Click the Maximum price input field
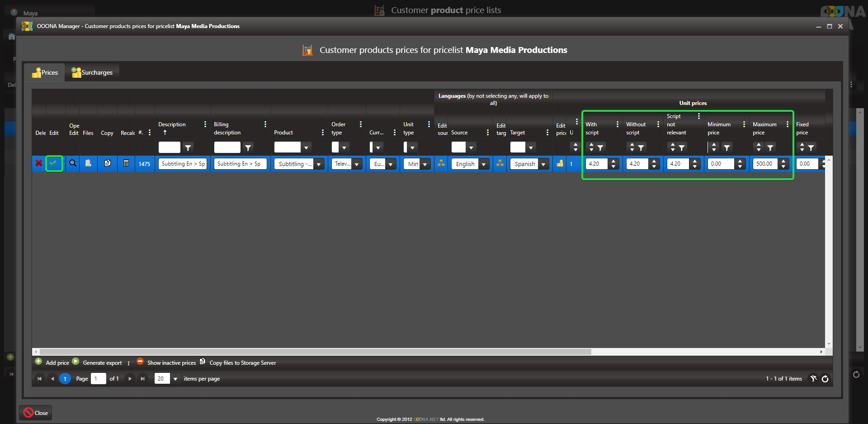 pos(764,164)
